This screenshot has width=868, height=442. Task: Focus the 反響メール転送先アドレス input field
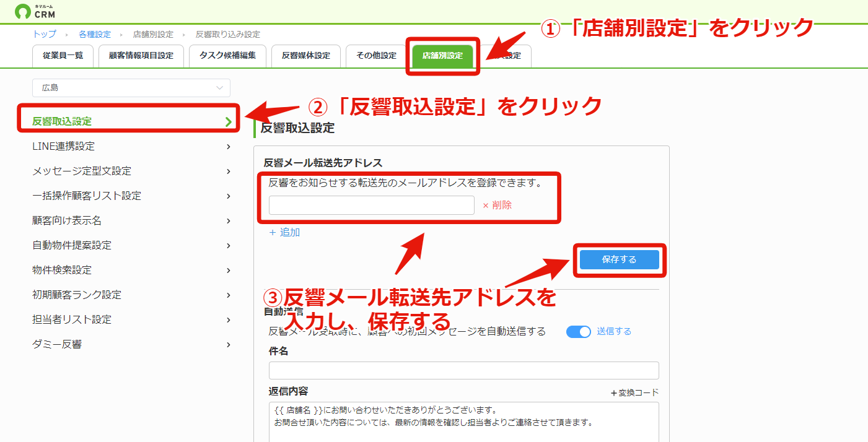click(x=372, y=205)
